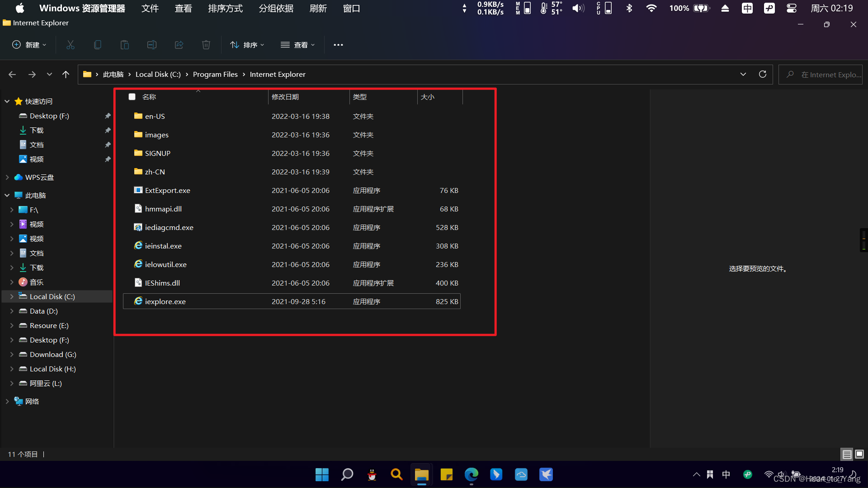The width and height of the screenshot is (868, 488).
Task: Click the Delete trash can icon
Action: coord(206,45)
